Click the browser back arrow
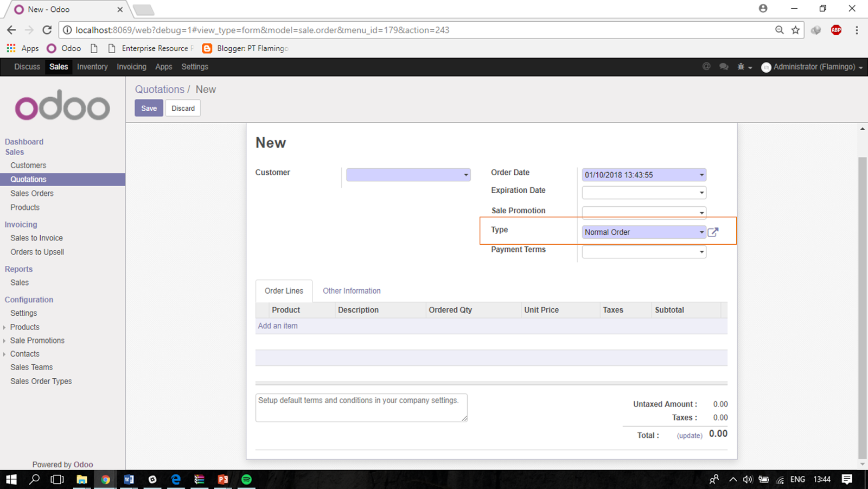The width and height of the screenshot is (868, 489). pos(11,30)
